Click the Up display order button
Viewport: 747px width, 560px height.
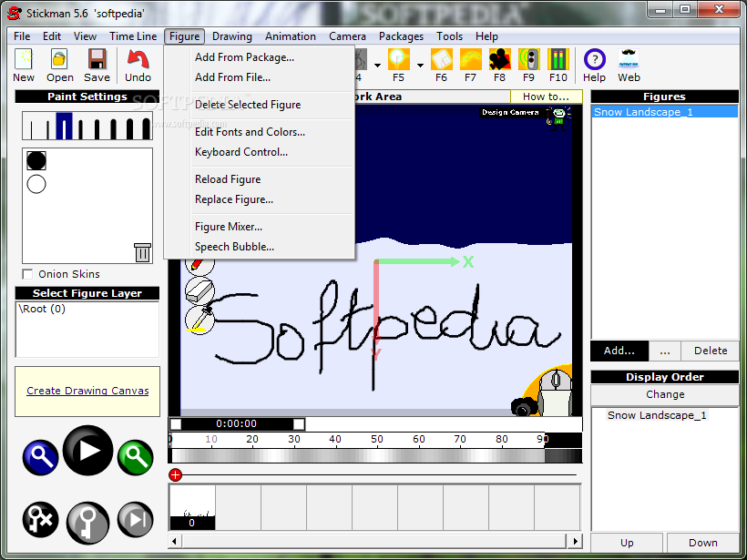[x=627, y=543]
